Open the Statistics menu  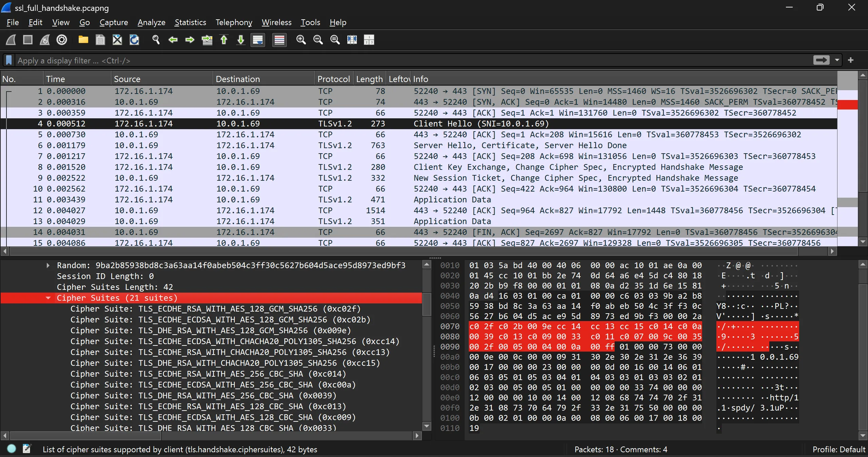[x=190, y=22]
